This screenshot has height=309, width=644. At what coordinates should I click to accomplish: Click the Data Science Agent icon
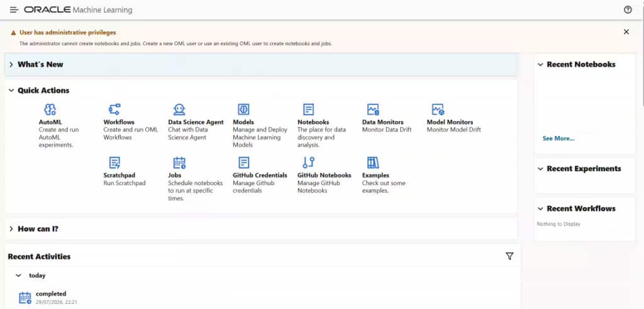point(179,110)
